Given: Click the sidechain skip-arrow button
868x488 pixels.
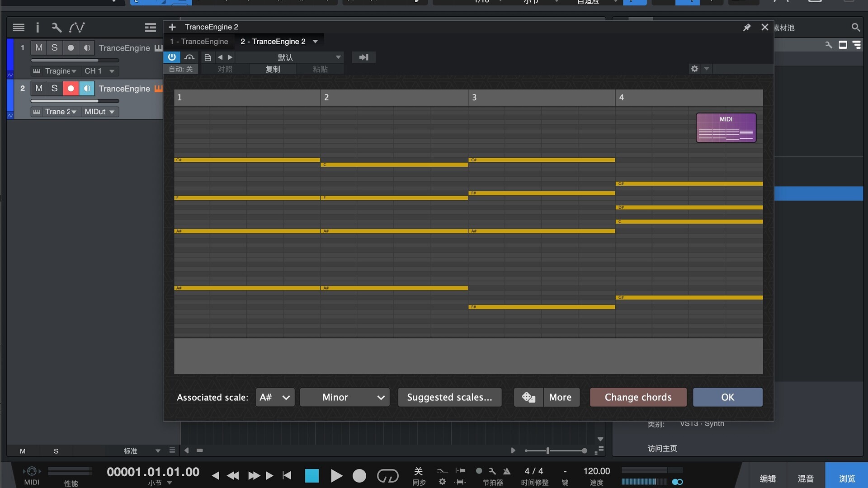Looking at the screenshot, I should (363, 57).
